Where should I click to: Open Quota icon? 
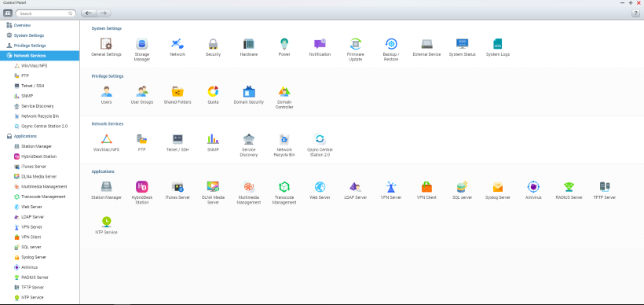(213, 91)
